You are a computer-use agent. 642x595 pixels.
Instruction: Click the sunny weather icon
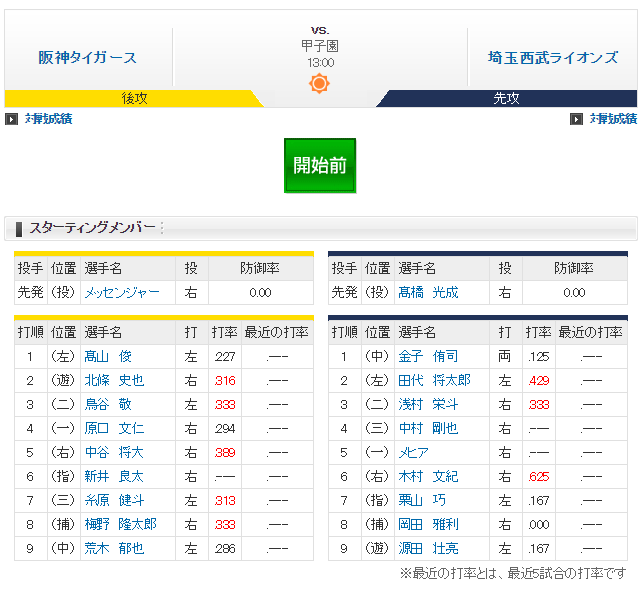319,84
